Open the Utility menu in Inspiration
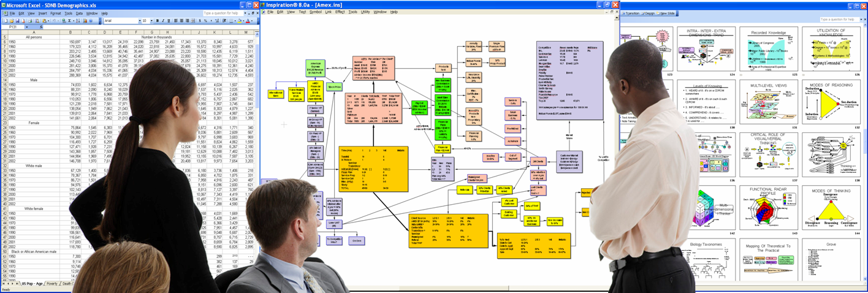Image resolution: width=868 pixels, height=293 pixels. point(365,12)
